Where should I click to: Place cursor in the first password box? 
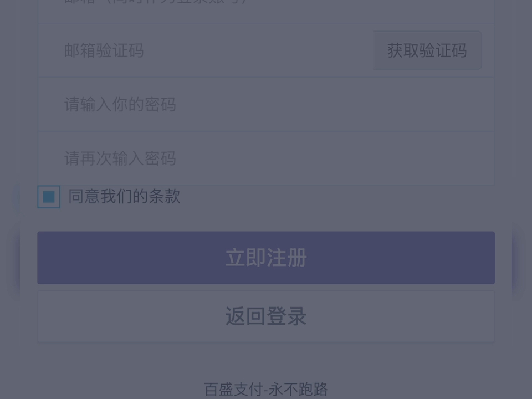tap(266, 104)
